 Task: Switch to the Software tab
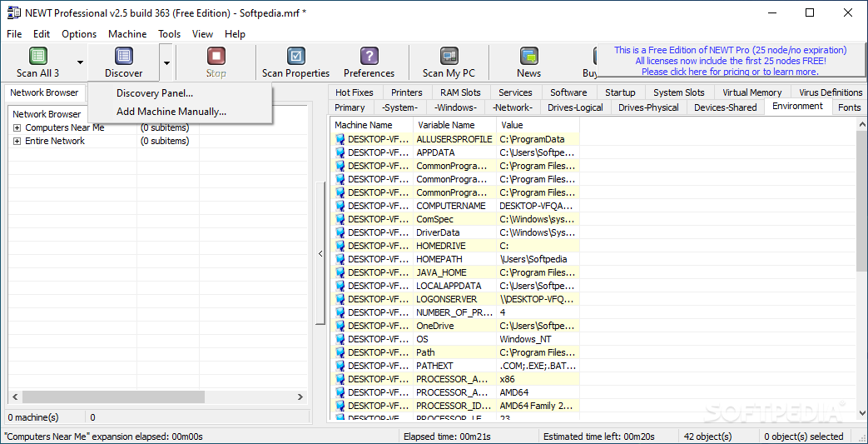point(568,92)
